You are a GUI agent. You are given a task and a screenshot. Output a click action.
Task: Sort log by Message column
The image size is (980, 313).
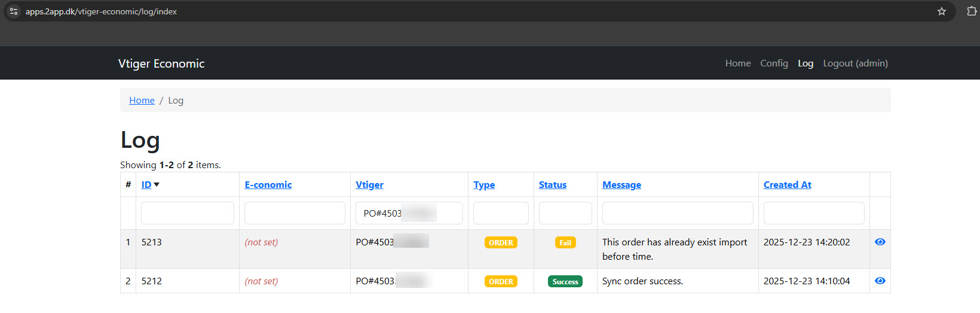[621, 185]
